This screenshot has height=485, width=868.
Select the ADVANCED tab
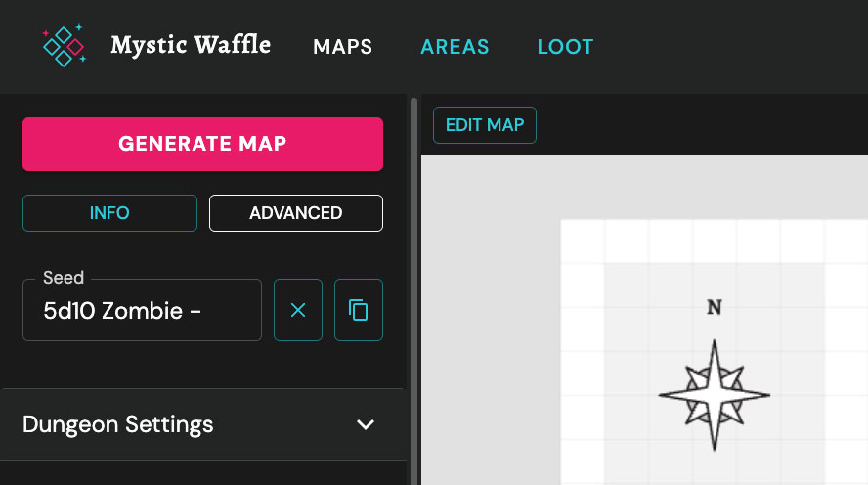tap(295, 213)
